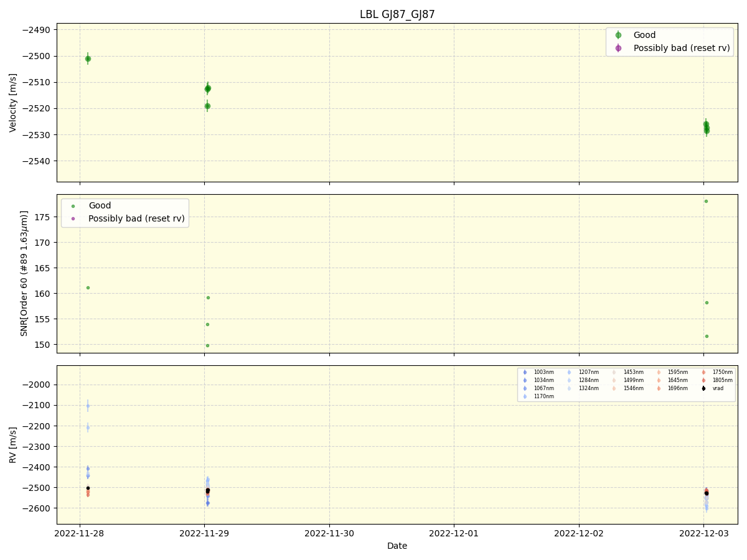Click the RV outlier point near -2200
Viewport: 747px width, 560px height.
[x=88, y=427]
